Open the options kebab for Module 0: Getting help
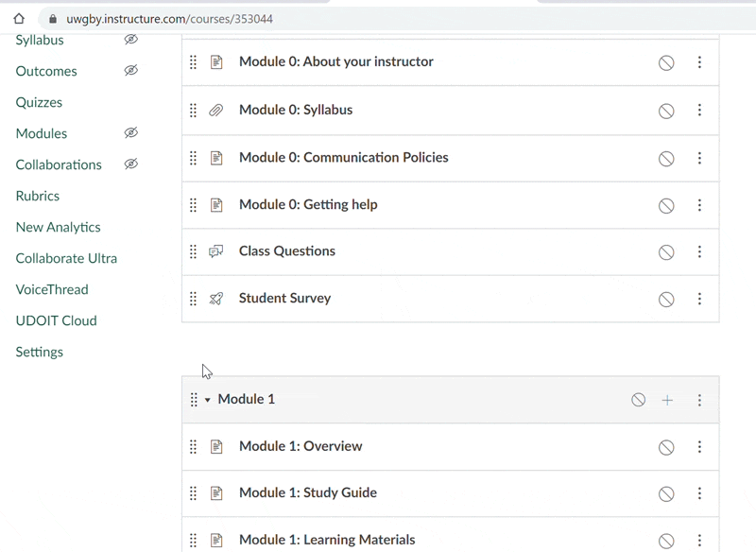756x552 pixels. tap(699, 205)
